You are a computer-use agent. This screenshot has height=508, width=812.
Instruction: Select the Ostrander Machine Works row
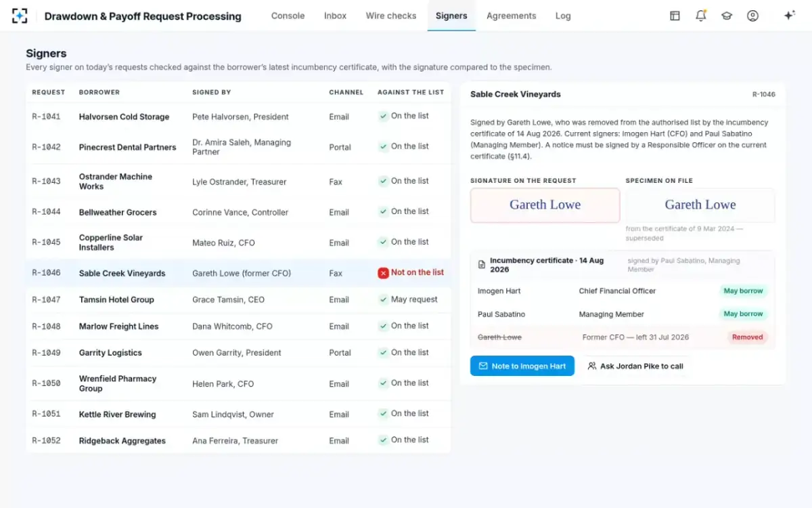pyautogui.click(x=238, y=182)
